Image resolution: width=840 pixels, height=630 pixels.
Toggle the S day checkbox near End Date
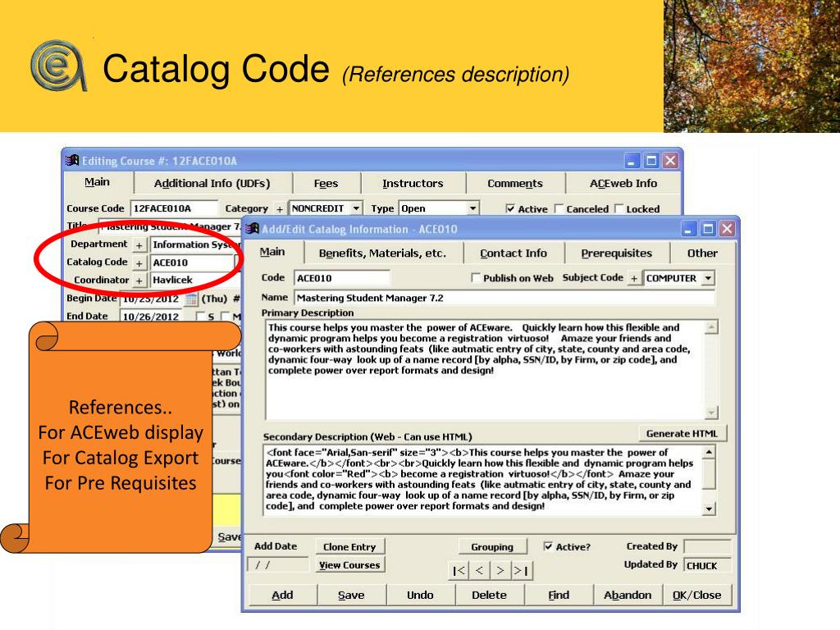coord(200,317)
